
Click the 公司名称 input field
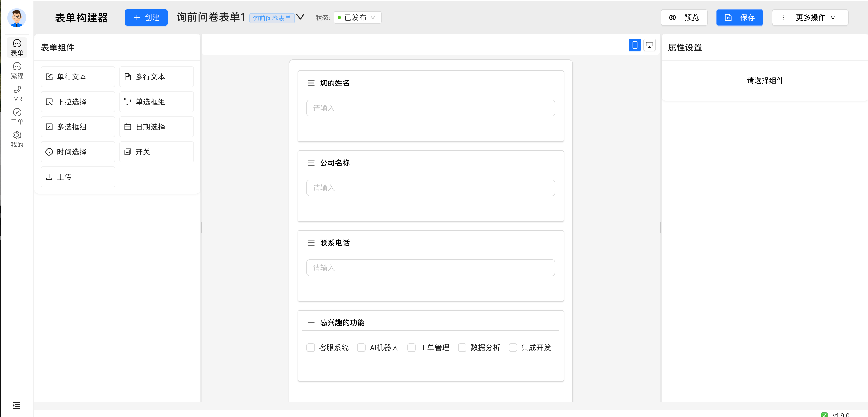(x=430, y=188)
